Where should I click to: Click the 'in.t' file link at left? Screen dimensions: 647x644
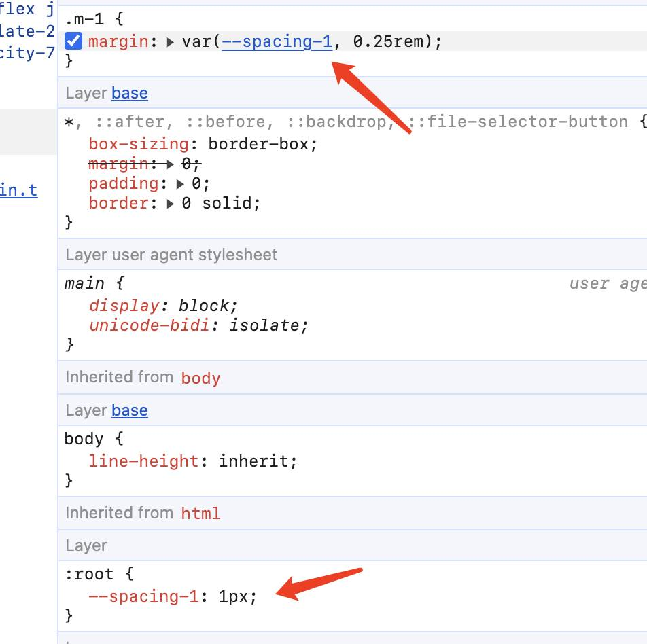pos(18,190)
